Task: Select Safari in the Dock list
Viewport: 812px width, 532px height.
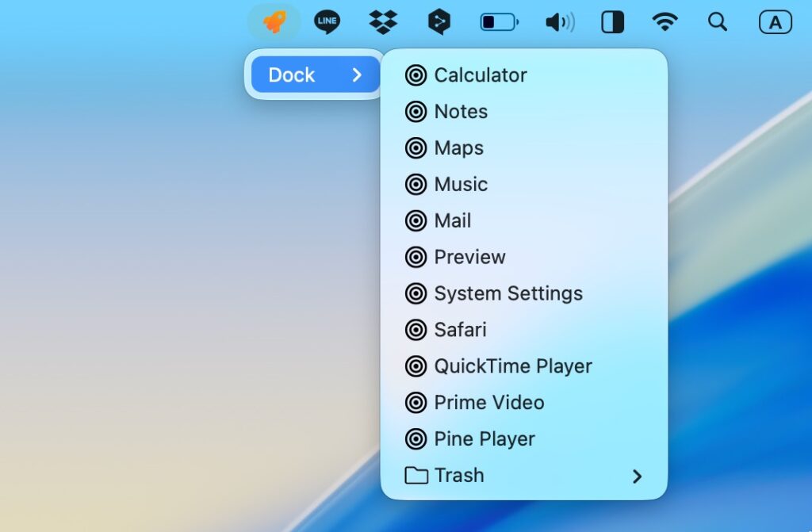Action: point(460,330)
